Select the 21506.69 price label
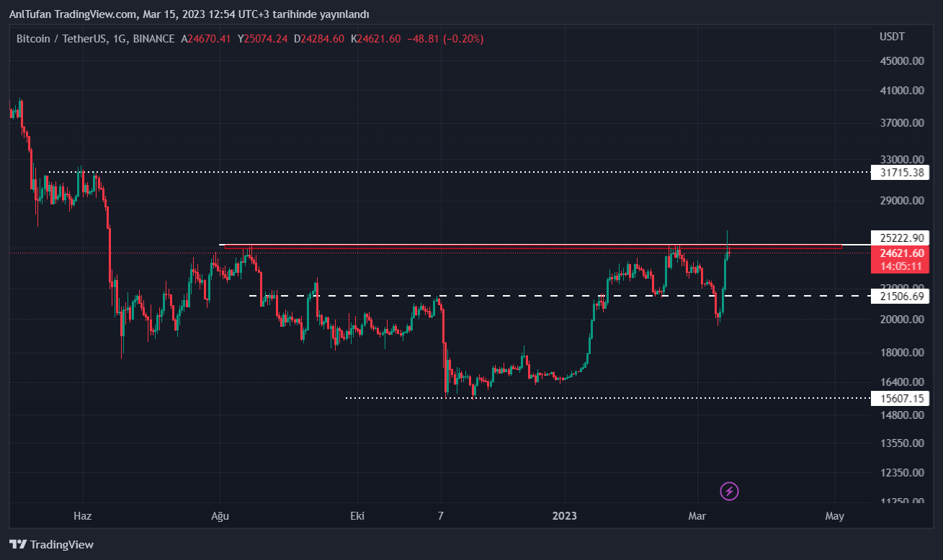This screenshot has width=943, height=560. [900, 296]
